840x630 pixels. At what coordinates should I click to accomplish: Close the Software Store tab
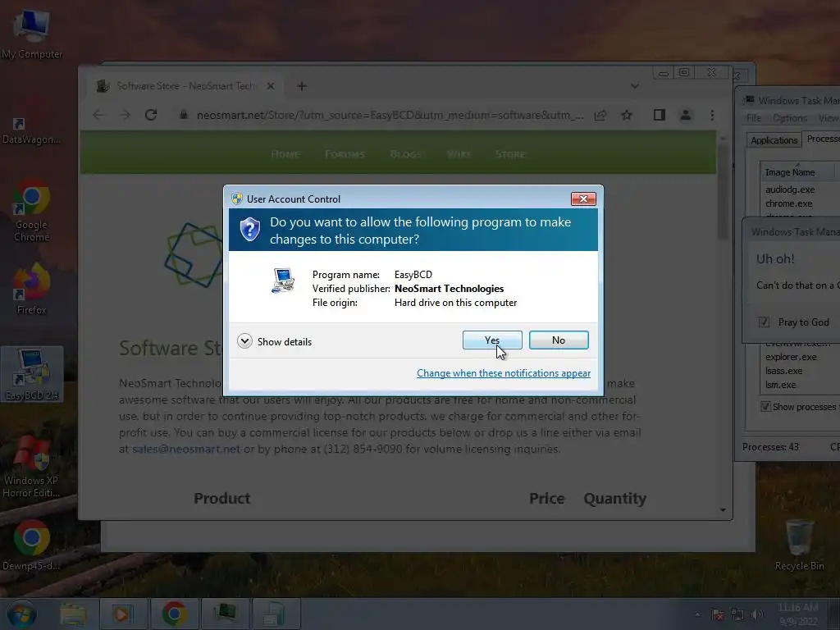[x=271, y=85]
